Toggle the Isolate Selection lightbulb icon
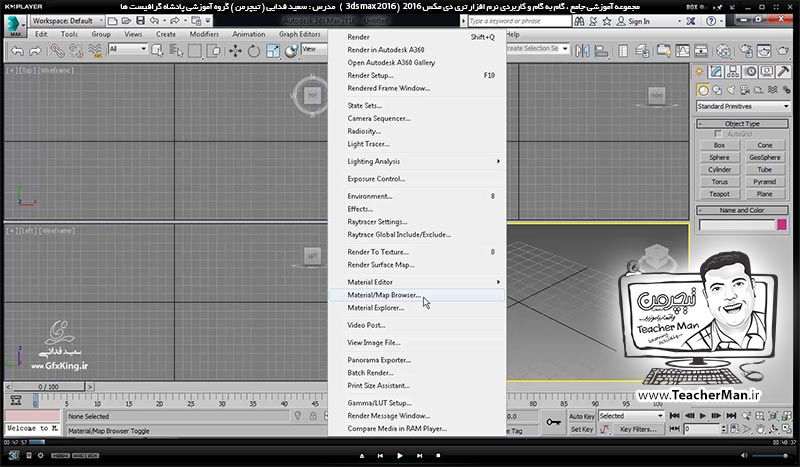 point(298,416)
